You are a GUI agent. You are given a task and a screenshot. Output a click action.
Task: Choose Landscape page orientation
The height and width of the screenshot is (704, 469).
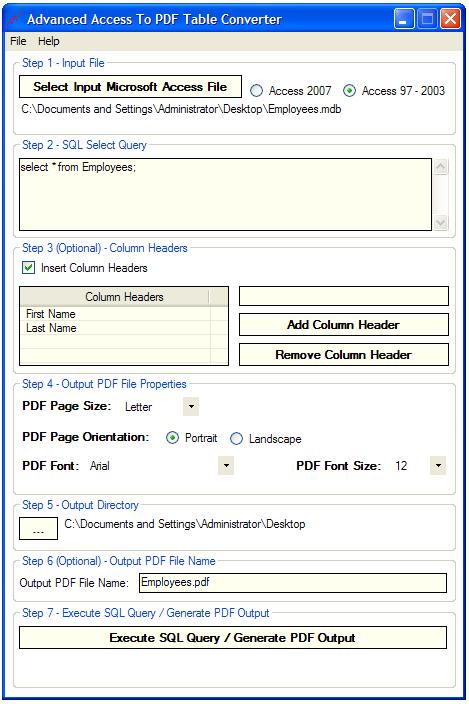pos(237,439)
